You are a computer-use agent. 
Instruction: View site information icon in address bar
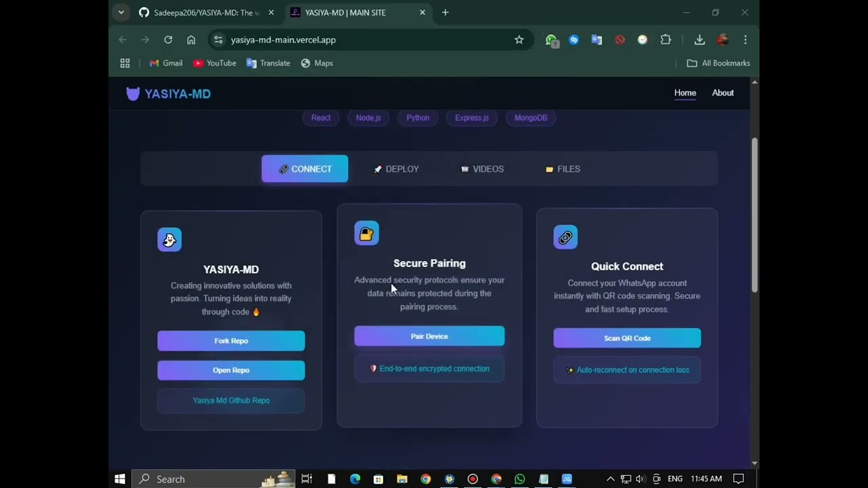[218, 40]
